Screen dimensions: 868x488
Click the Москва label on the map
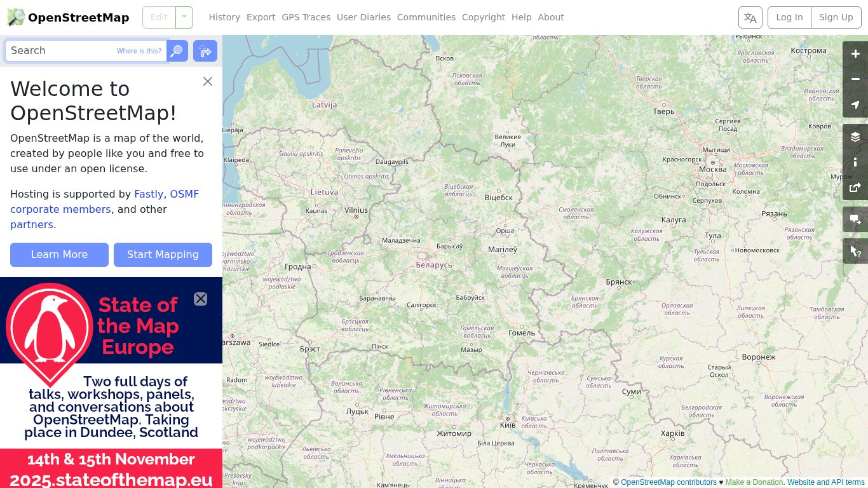(712, 170)
